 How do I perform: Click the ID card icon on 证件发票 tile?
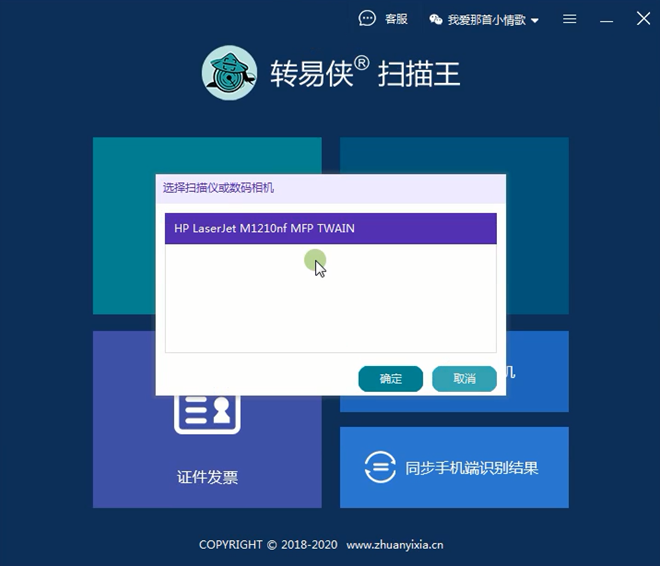(207, 414)
